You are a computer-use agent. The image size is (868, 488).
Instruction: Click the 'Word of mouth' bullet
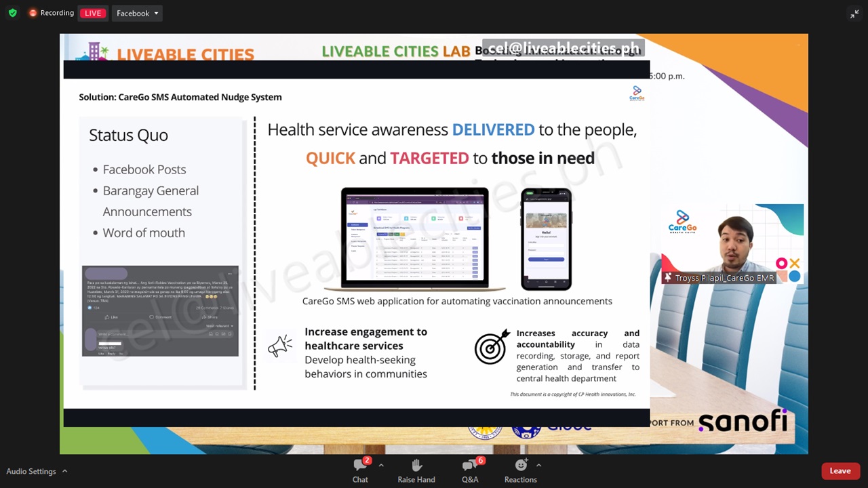(x=143, y=232)
